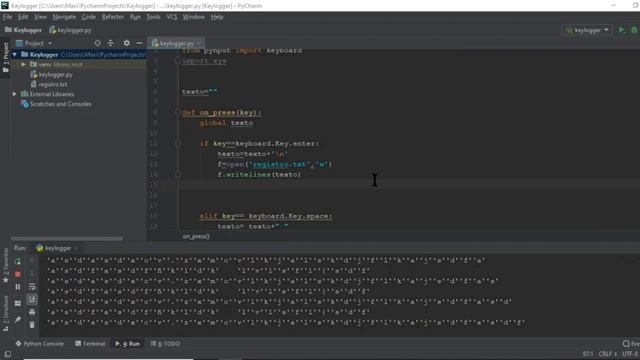
Task: Fold the on_press function in gutter
Action: [178, 112]
